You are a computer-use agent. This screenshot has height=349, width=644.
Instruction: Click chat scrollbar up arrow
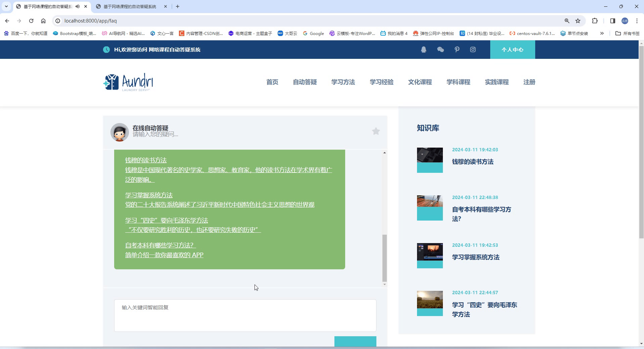[384, 153]
